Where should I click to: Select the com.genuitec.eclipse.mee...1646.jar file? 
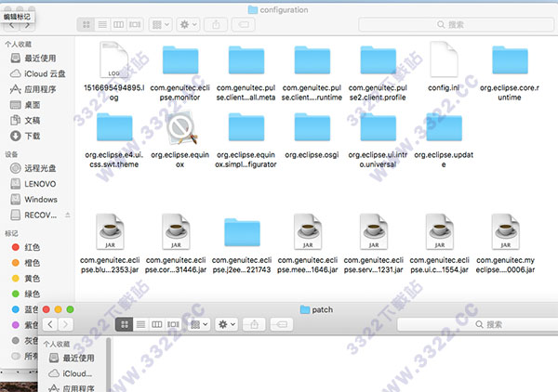tap(308, 231)
